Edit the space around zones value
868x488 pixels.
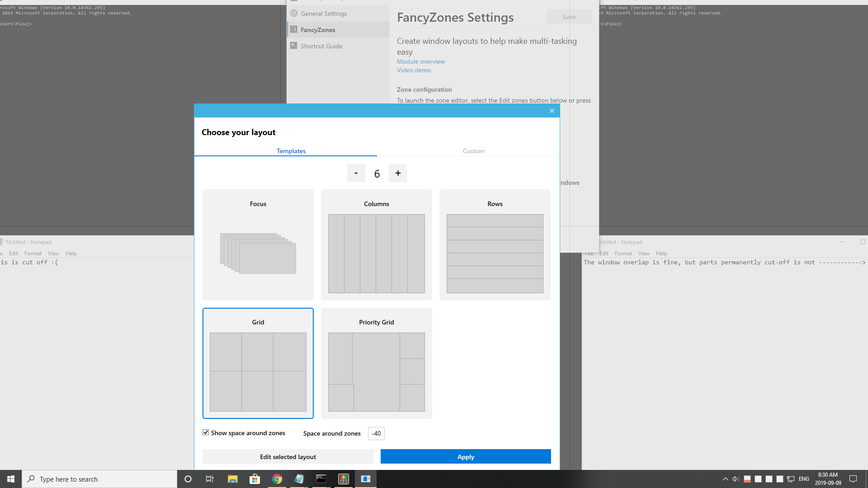click(376, 433)
